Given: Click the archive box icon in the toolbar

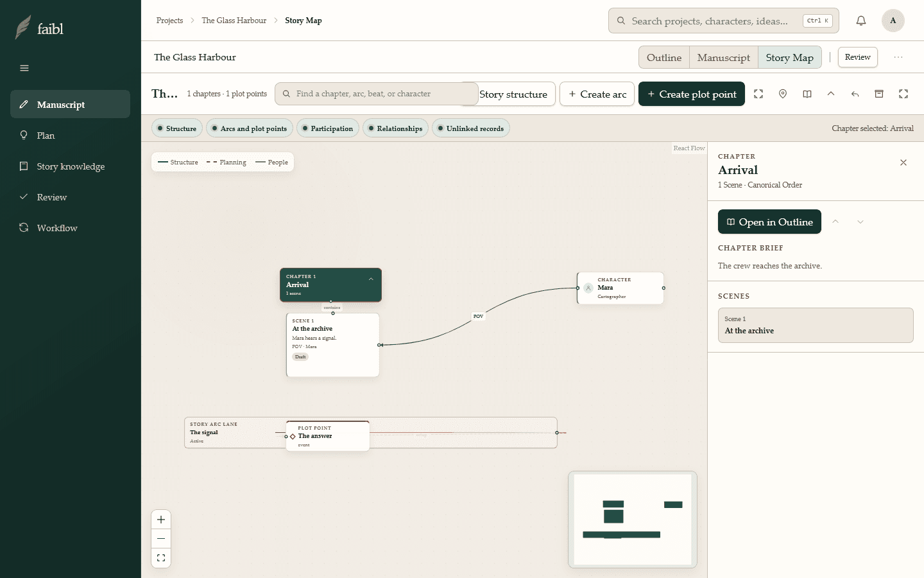Looking at the screenshot, I should point(879,94).
